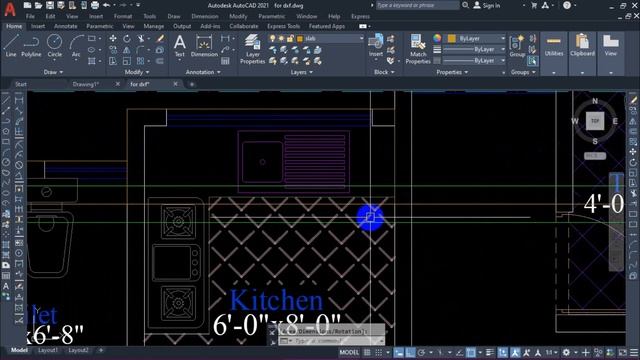Click the Open folder icon

tap(38, 5)
